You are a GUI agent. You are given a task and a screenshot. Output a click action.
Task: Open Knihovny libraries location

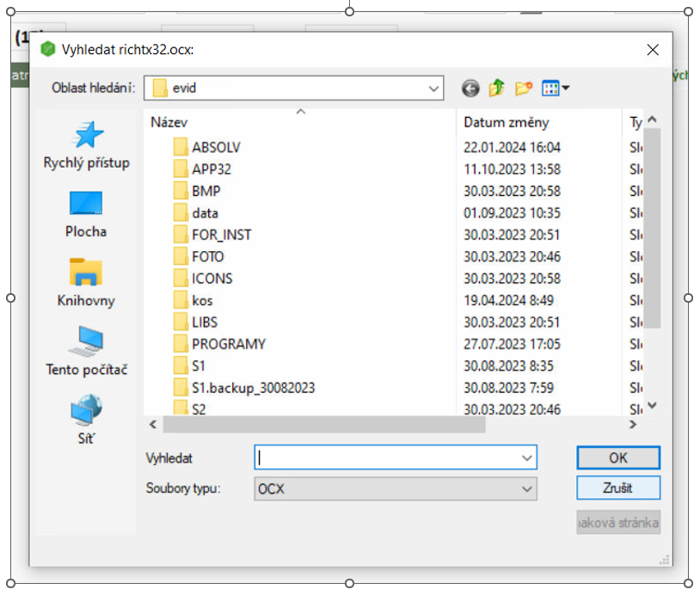click(86, 282)
